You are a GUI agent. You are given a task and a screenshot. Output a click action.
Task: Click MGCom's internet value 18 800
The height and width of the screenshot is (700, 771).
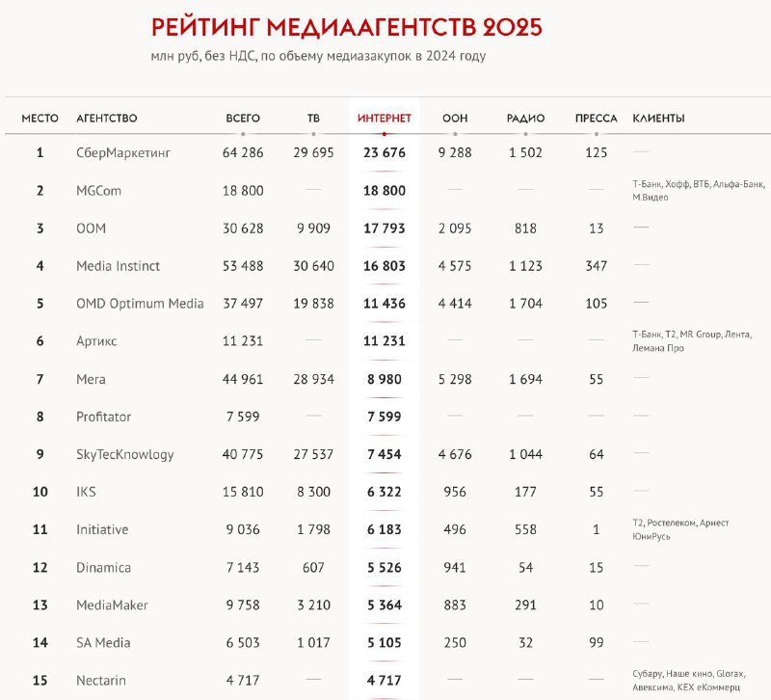click(x=385, y=190)
